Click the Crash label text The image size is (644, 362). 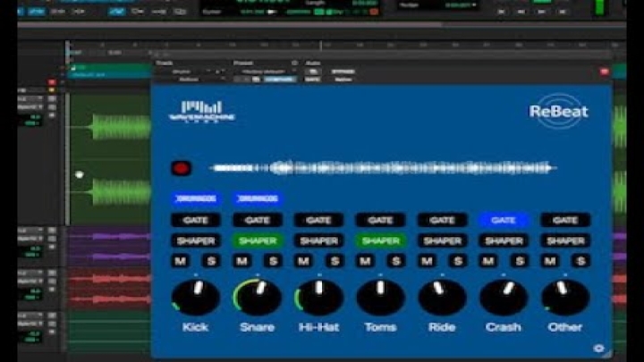coord(504,327)
